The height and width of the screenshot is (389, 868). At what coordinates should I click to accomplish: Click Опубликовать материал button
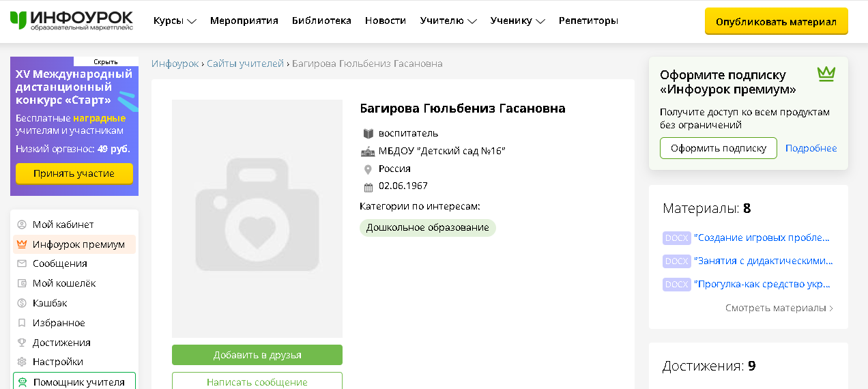pyautogui.click(x=777, y=21)
